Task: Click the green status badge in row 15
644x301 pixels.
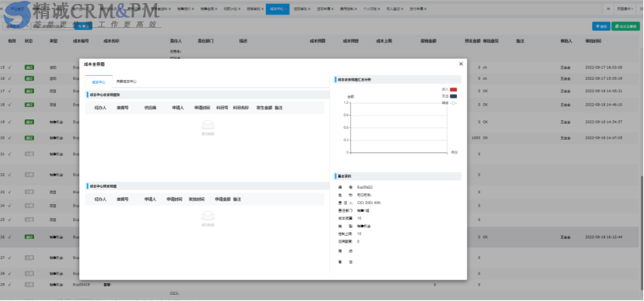Action: click(x=30, y=67)
